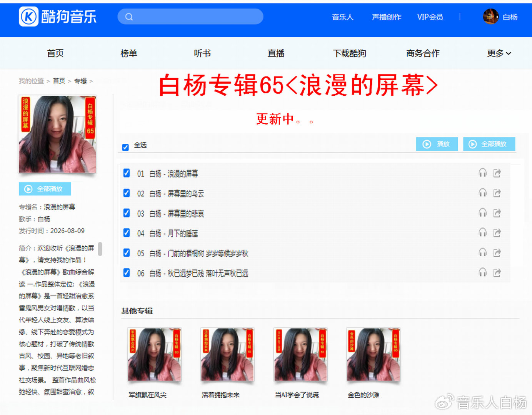Screen dimensions: 532x415
Task: Open the 榜单 charts tab
Action: pos(129,53)
